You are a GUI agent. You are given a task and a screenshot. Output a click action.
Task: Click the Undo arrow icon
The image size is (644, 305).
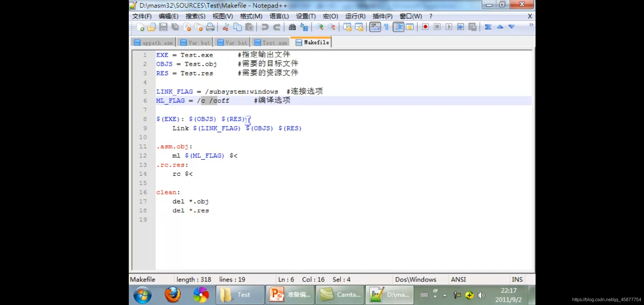point(265,27)
